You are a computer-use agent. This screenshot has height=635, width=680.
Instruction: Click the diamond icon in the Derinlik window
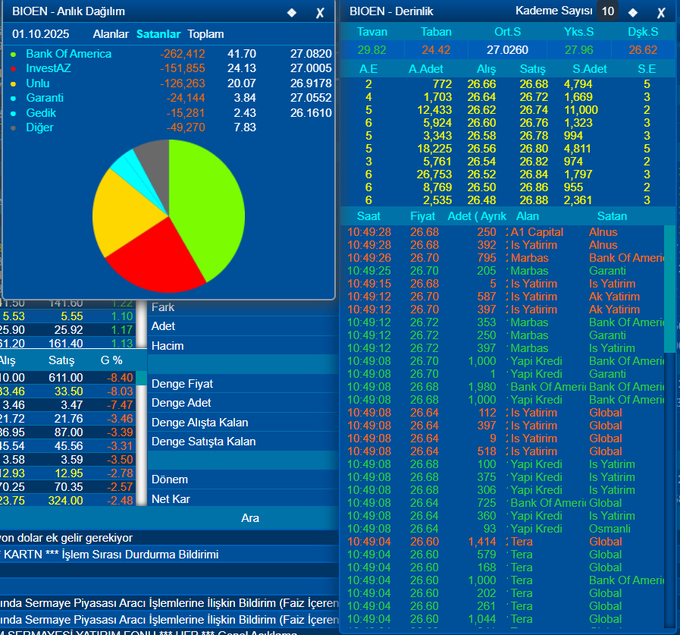tap(633, 13)
